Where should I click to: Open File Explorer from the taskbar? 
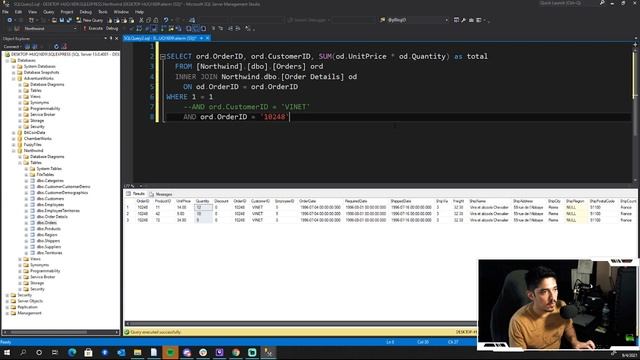tap(138, 352)
